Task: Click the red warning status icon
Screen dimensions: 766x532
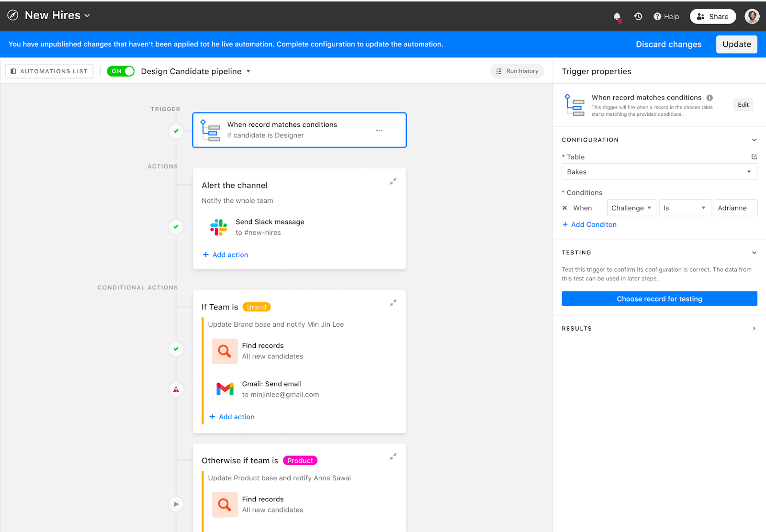Action: click(176, 389)
